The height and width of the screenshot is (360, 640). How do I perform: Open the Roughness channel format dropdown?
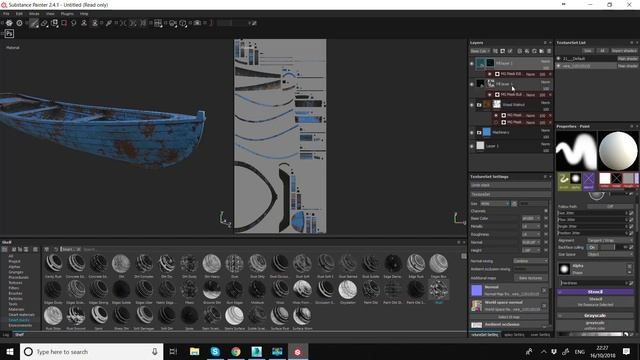pyautogui.click(x=531, y=234)
